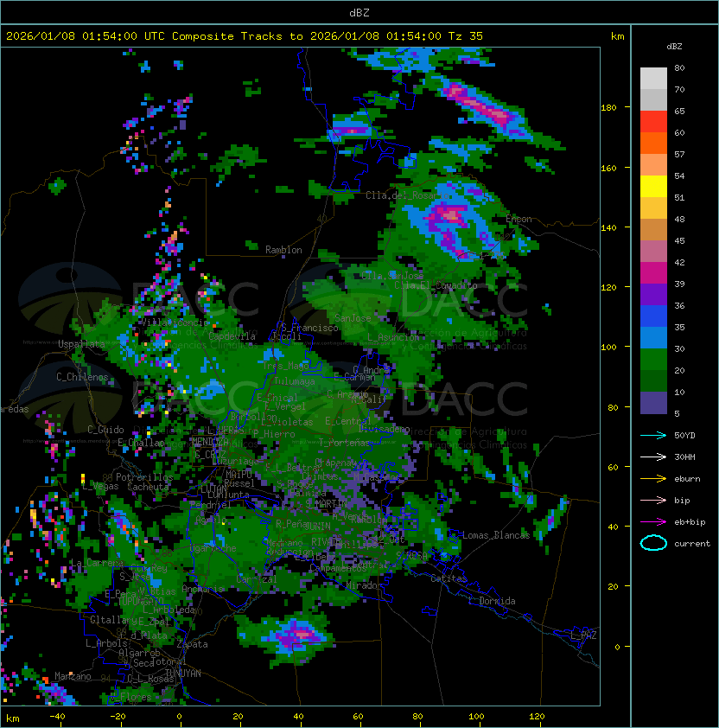The image size is (719, 728).
Task: Click the 'La Carrera' place label
Action: coord(97,563)
